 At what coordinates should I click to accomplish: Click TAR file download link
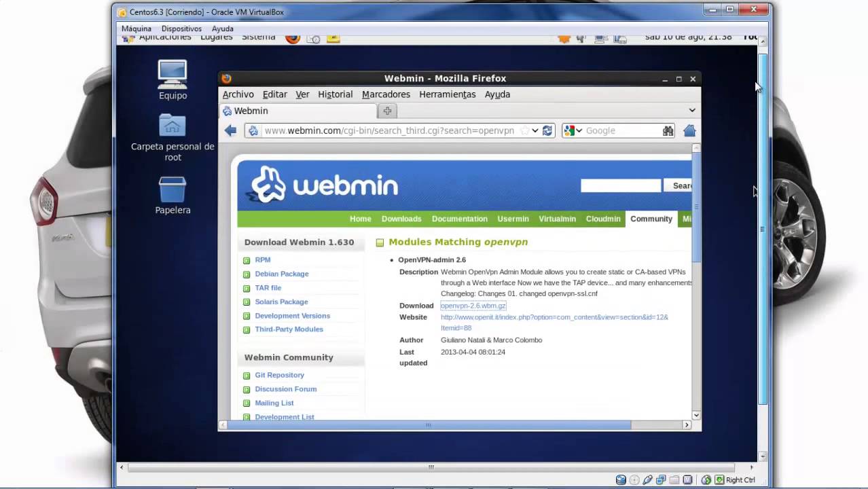click(x=268, y=288)
